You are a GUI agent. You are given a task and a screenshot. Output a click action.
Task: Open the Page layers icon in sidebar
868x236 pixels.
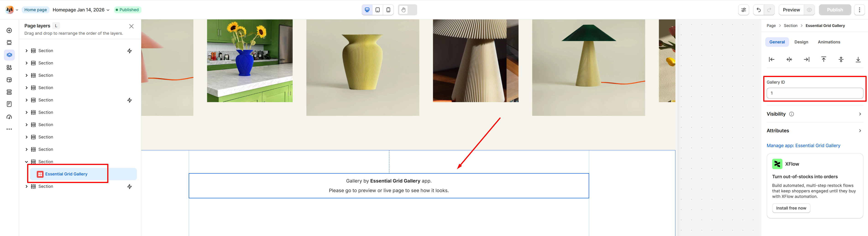[9, 55]
